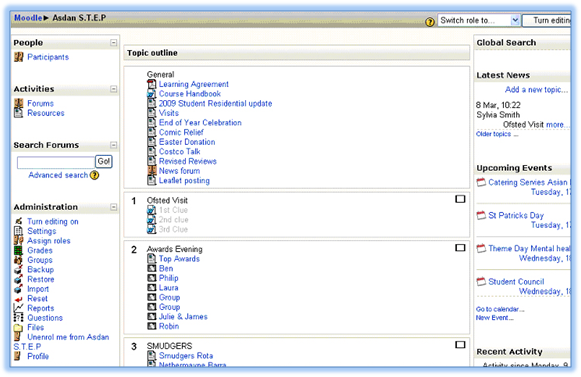Open Older topics link

click(x=497, y=134)
